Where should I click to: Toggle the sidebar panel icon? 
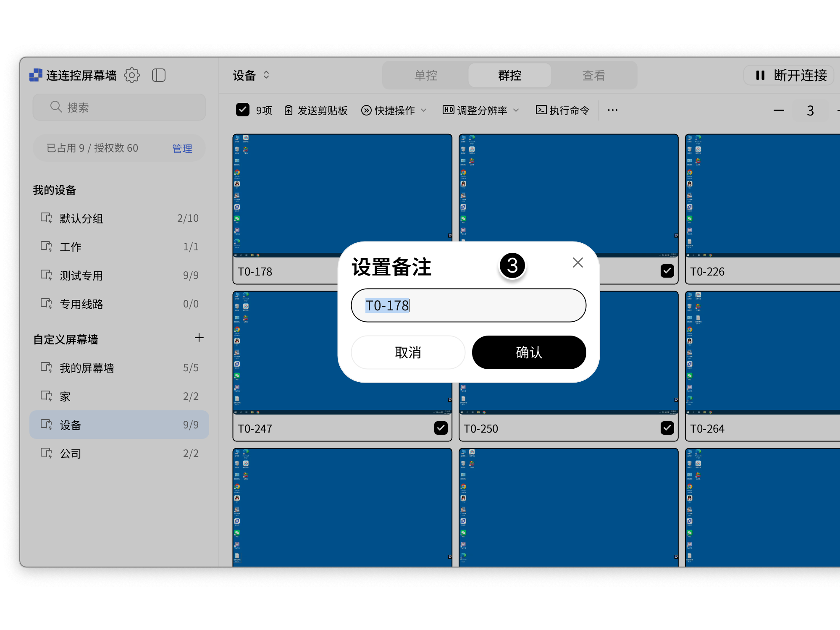159,75
